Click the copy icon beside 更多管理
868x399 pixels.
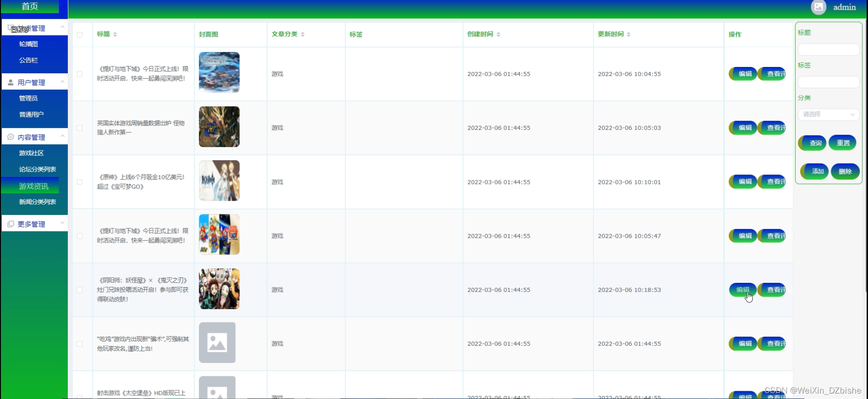click(x=10, y=224)
